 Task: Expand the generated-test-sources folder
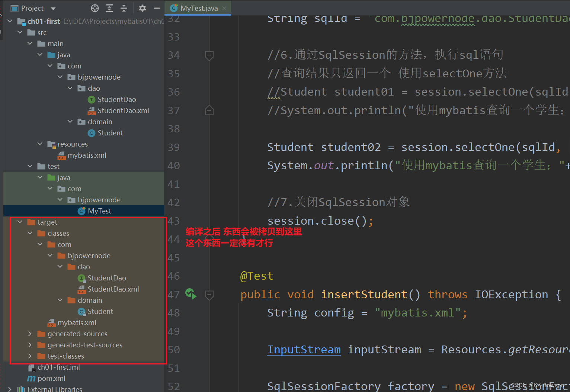click(x=30, y=345)
